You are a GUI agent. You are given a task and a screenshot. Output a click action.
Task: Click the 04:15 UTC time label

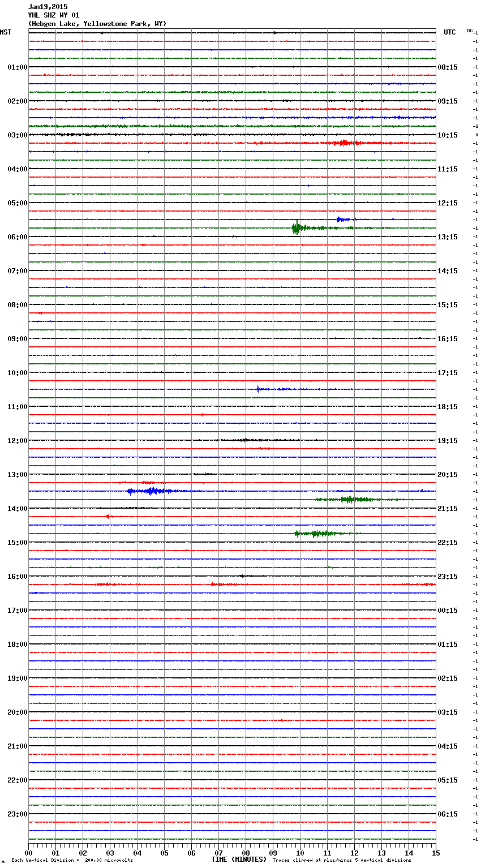[x=448, y=746]
